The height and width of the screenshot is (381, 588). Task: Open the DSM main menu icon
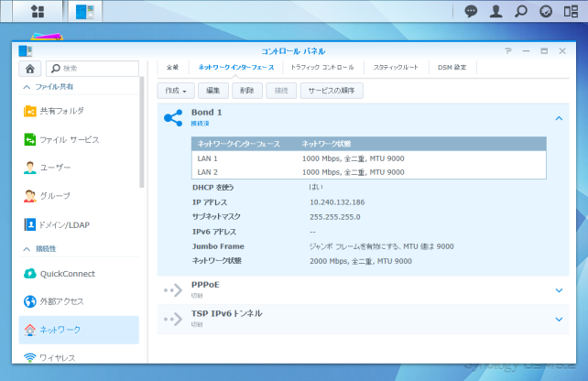[x=38, y=11]
